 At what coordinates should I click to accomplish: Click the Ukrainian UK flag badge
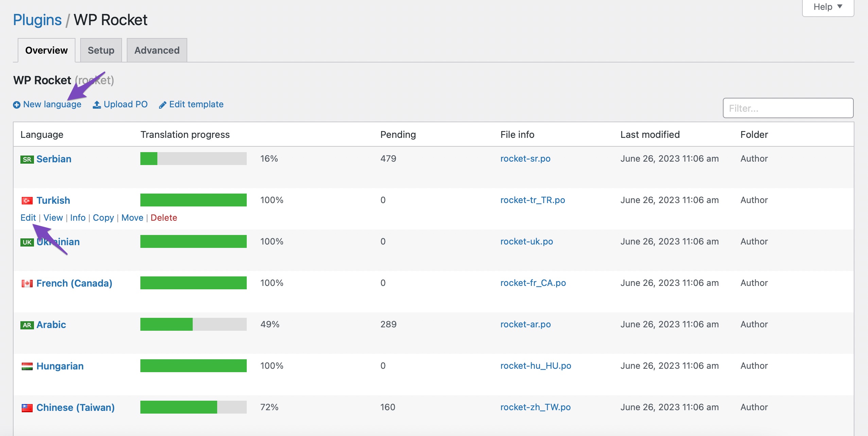tap(27, 242)
